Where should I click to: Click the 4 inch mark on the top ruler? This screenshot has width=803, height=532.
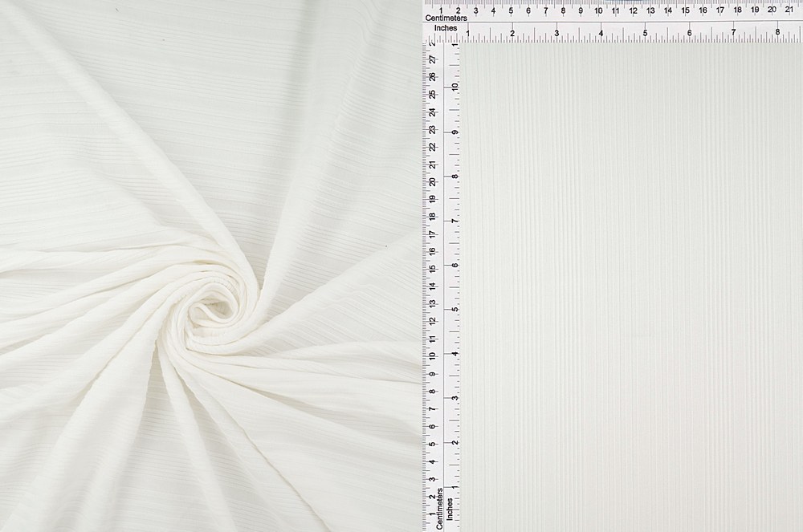click(x=601, y=33)
